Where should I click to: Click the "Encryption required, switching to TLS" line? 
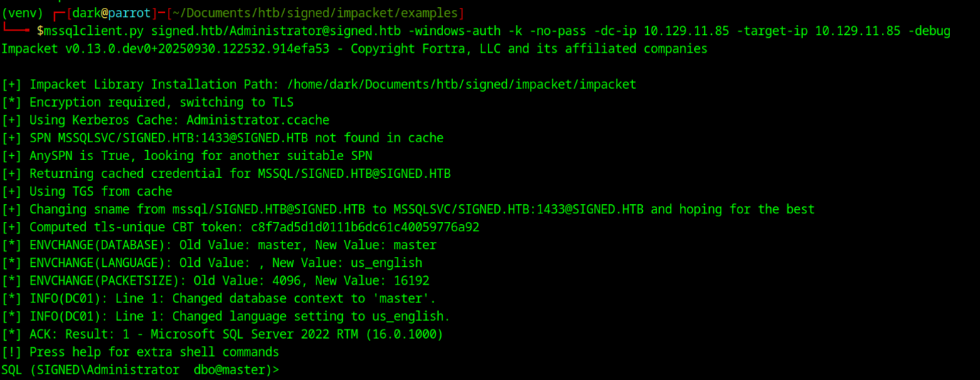pyautogui.click(x=161, y=102)
